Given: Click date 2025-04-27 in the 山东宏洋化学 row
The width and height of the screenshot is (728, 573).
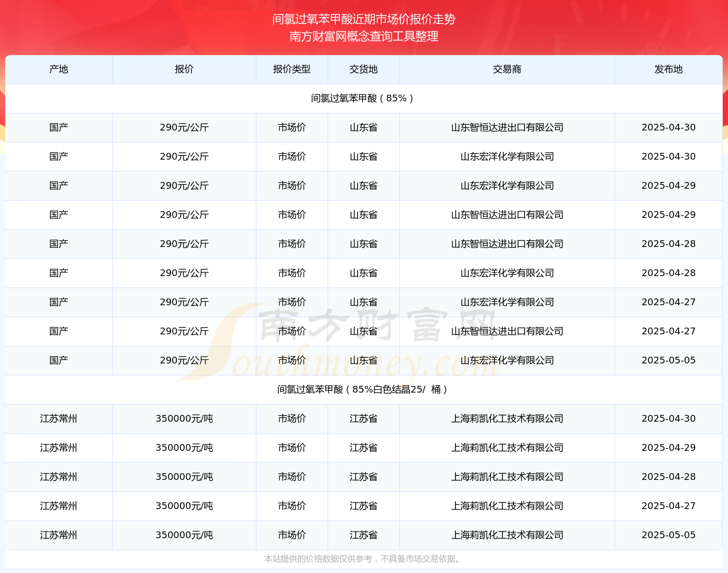Looking at the screenshot, I should [x=668, y=302].
